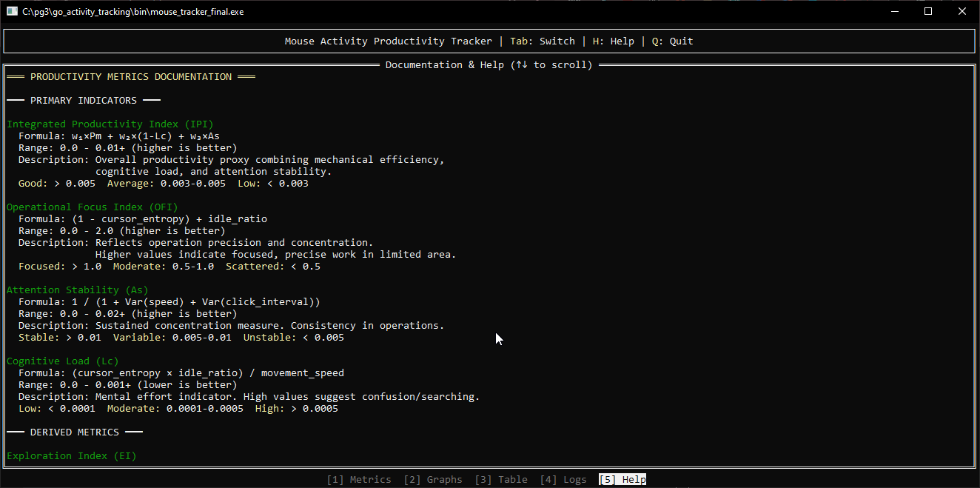
Task: Go to the [4] Logs tab
Action: [x=563, y=479]
